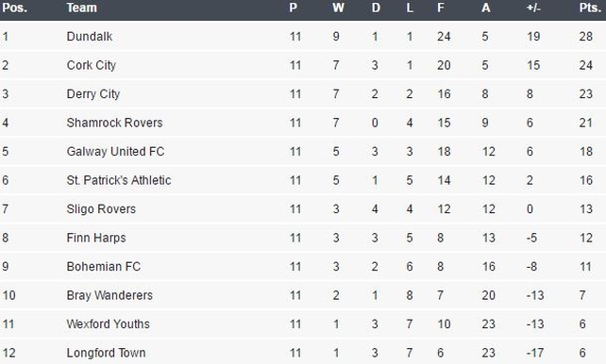This screenshot has width=606, height=364.
Task: Click Longford Town team name
Action: 106,353
